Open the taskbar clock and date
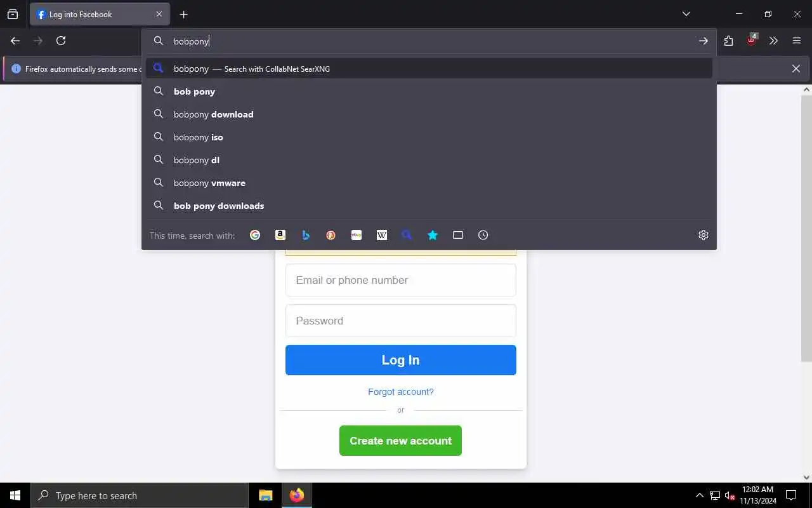Screen dimensions: 812x508 coord(757,495)
